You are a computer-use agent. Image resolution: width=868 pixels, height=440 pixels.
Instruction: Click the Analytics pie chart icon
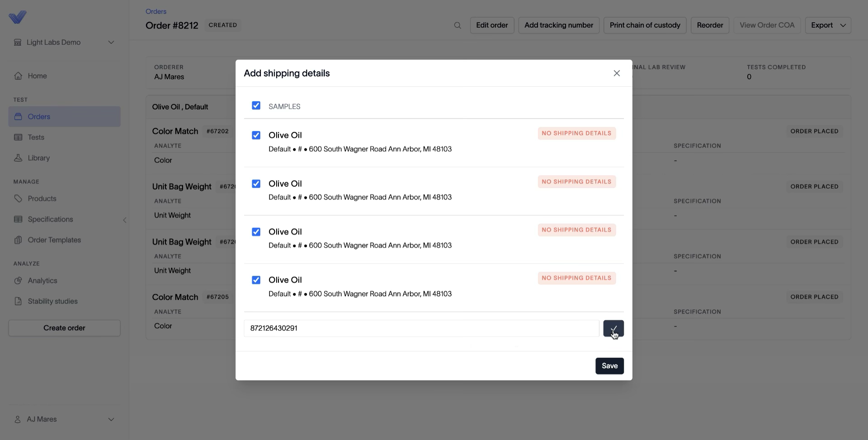click(18, 281)
